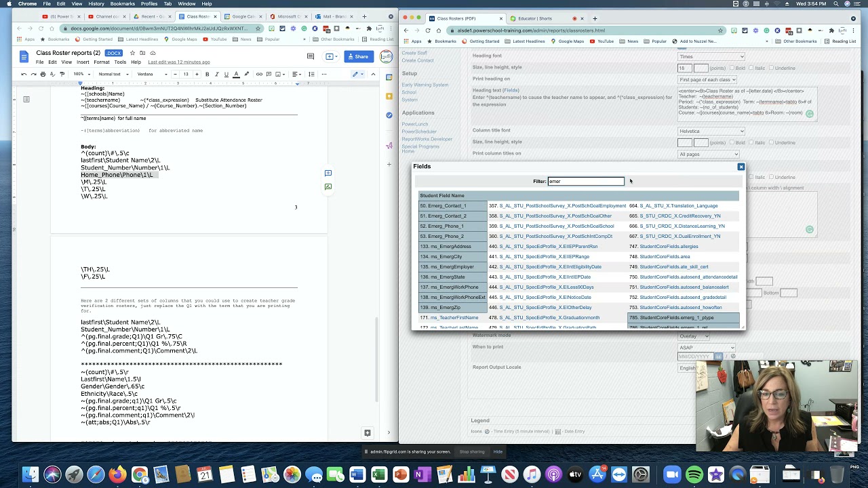Open Finder from the Dock

coord(31,474)
